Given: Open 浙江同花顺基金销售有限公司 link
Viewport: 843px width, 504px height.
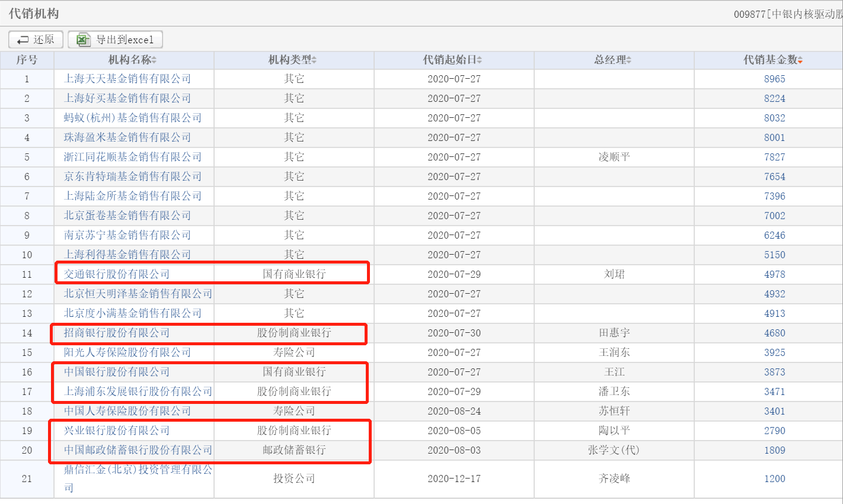Looking at the screenshot, I should click(x=133, y=157).
